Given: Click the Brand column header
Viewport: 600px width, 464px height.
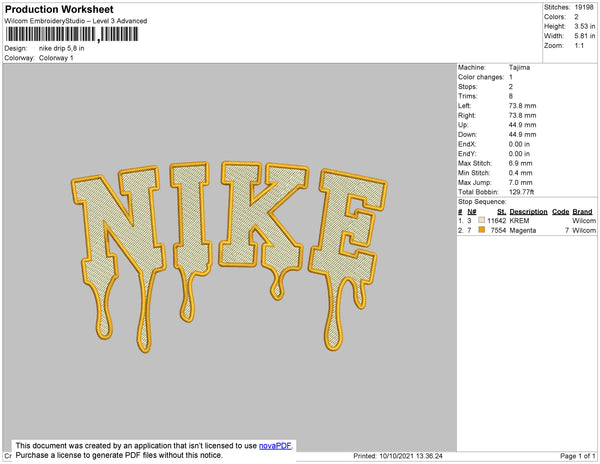Looking at the screenshot, I should coord(583,212).
